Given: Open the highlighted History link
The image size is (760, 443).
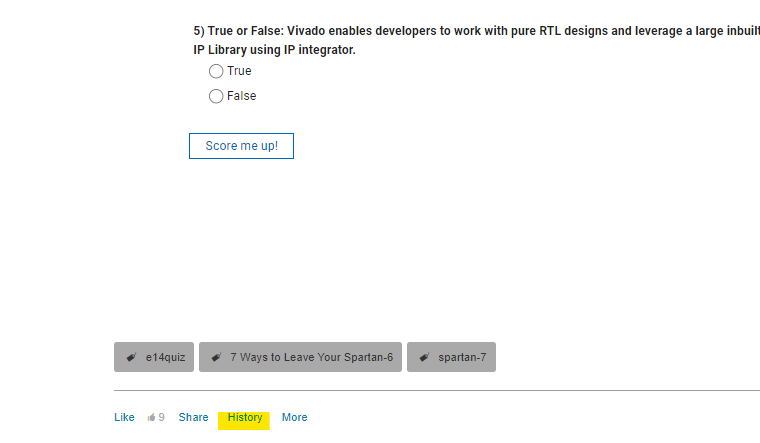Looking at the screenshot, I should (245, 417).
